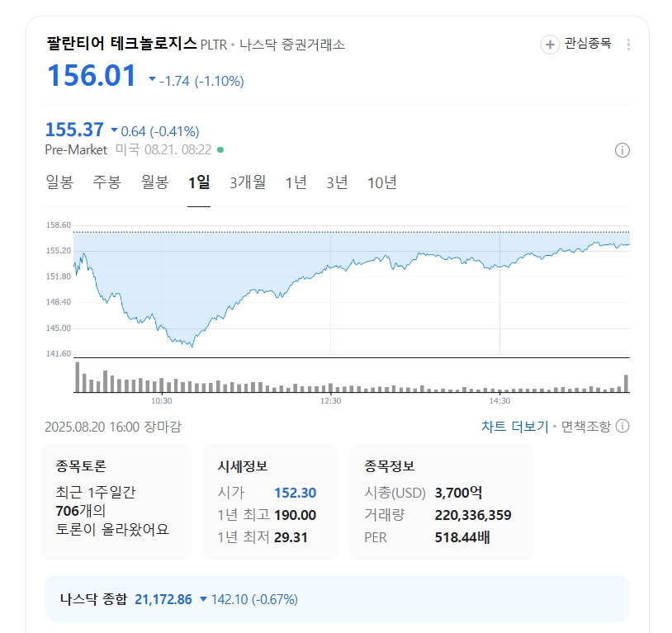Click the PLTR ticker symbol text

214,45
